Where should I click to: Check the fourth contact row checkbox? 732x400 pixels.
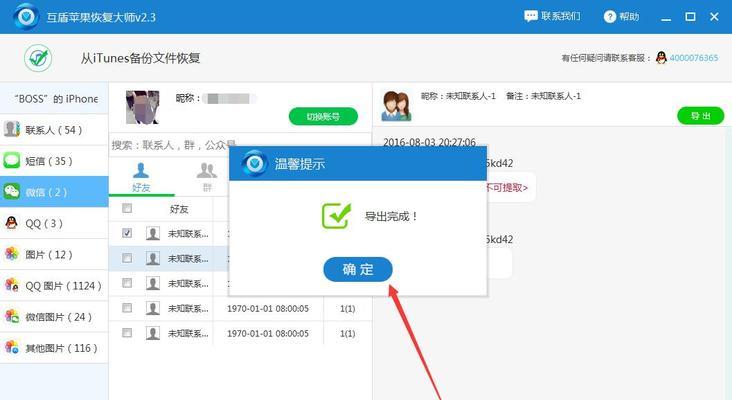click(x=127, y=308)
